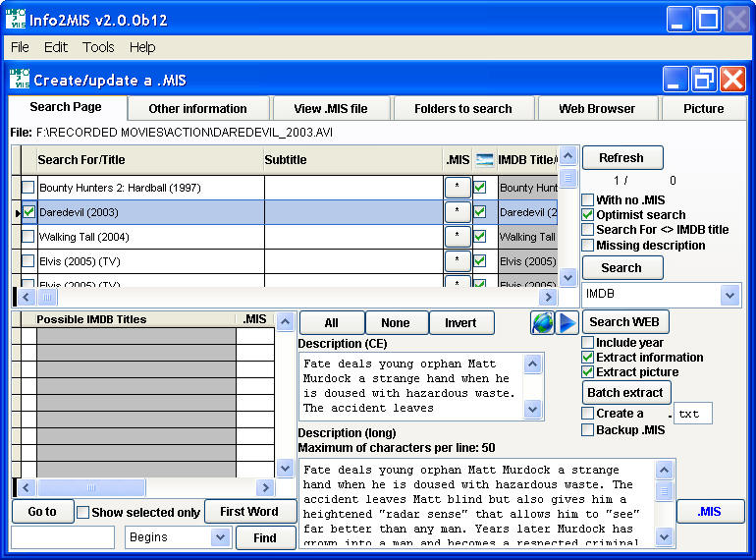756x560 pixels.
Task: Click the Description (CE) text area
Action: click(x=412, y=386)
